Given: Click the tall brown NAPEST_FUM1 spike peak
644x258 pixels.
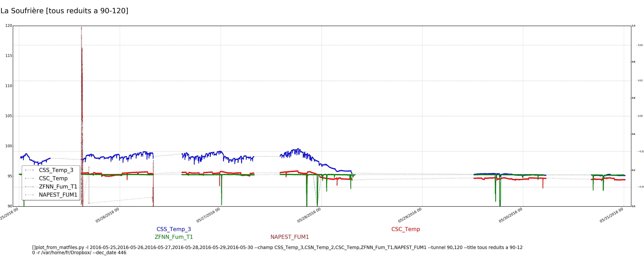Looking at the screenshot, I should (82, 28).
